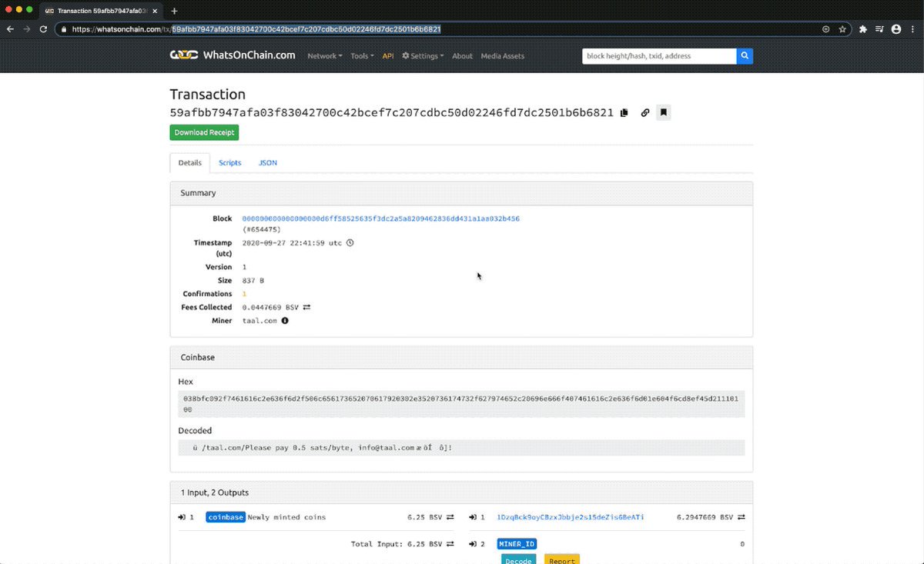Copy the transaction ID icon
This screenshot has width=924, height=564.
tap(624, 112)
